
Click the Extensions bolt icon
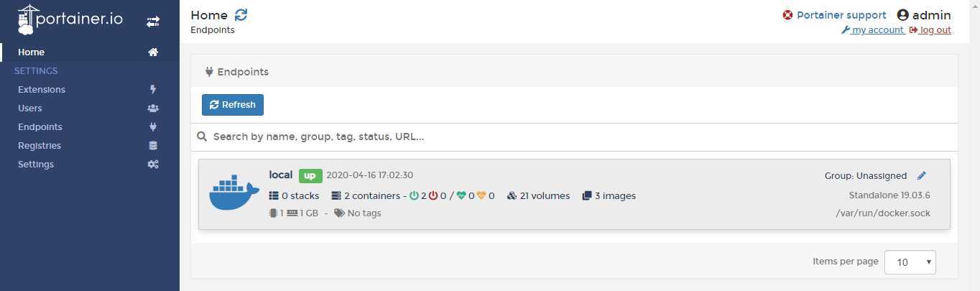click(x=153, y=90)
